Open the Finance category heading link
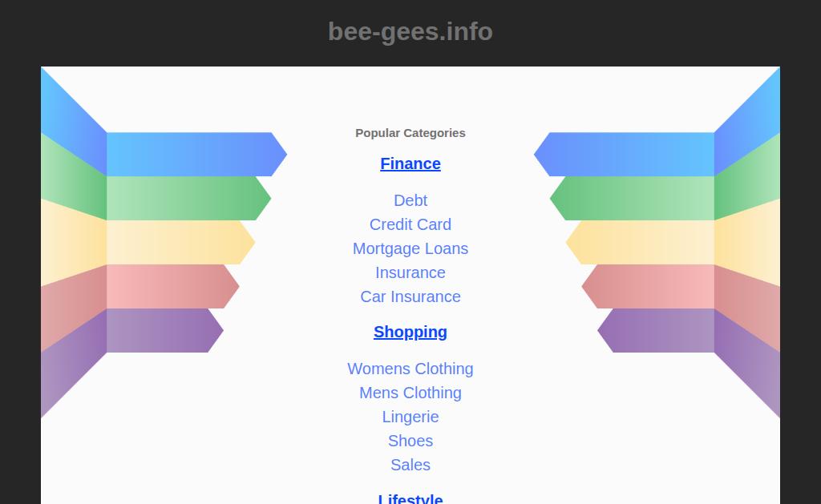Viewport: 821px width, 504px height. pyautogui.click(x=410, y=163)
